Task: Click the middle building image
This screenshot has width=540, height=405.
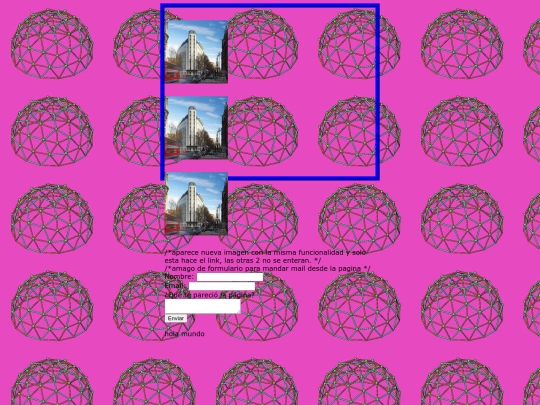Action: coord(196,128)
